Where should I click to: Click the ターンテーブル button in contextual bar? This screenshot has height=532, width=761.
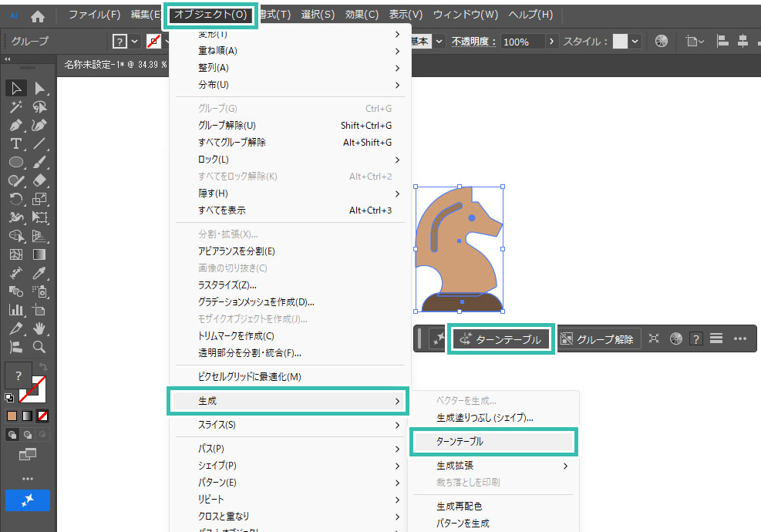coord(500,339)
